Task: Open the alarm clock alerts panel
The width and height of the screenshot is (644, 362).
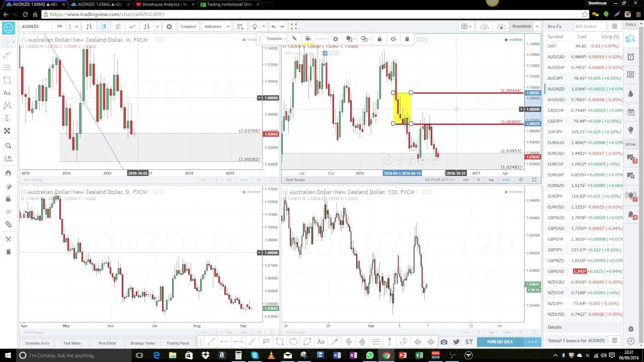Action: pyautogui.click(x=630, y=57)
